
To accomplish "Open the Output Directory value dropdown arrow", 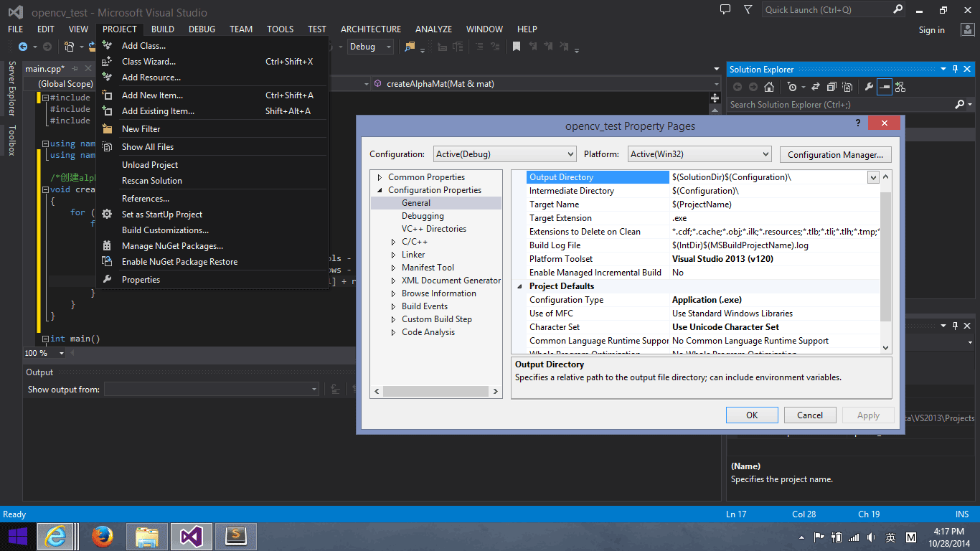I will [x=873, y=177].
